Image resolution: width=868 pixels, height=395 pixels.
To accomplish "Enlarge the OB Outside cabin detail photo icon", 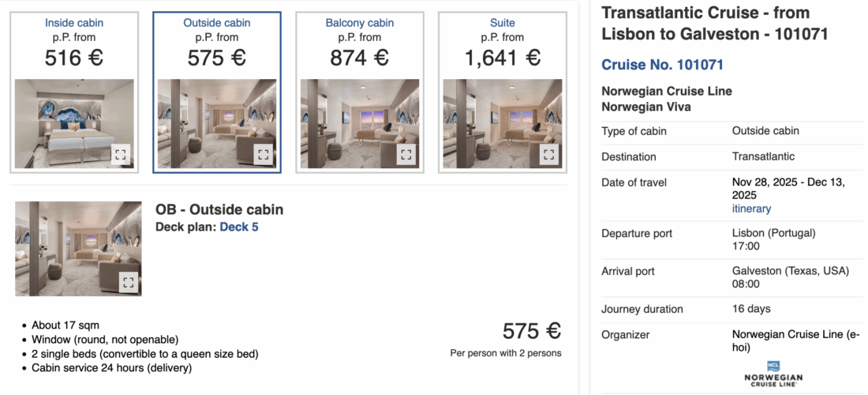I will tap(129, 282).
